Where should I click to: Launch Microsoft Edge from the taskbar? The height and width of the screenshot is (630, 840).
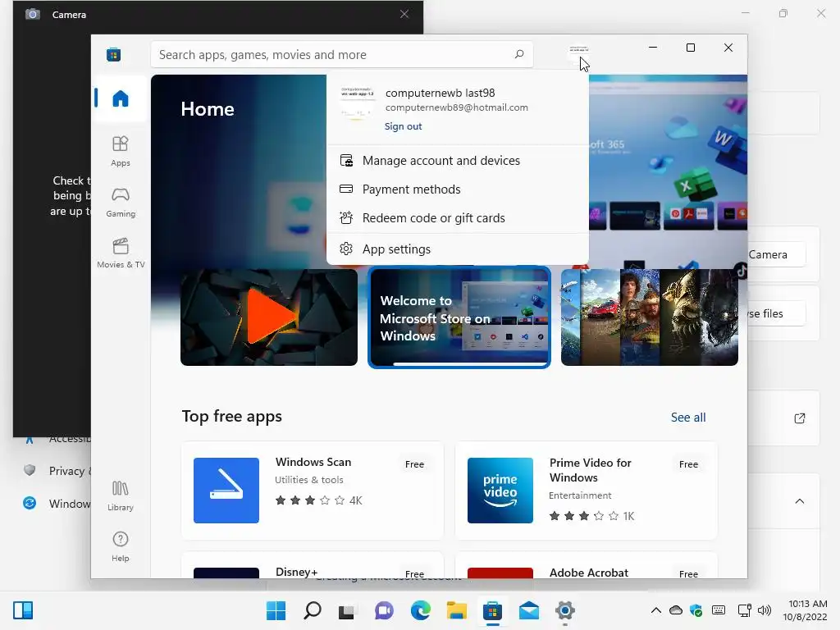[x=421, y=610]
